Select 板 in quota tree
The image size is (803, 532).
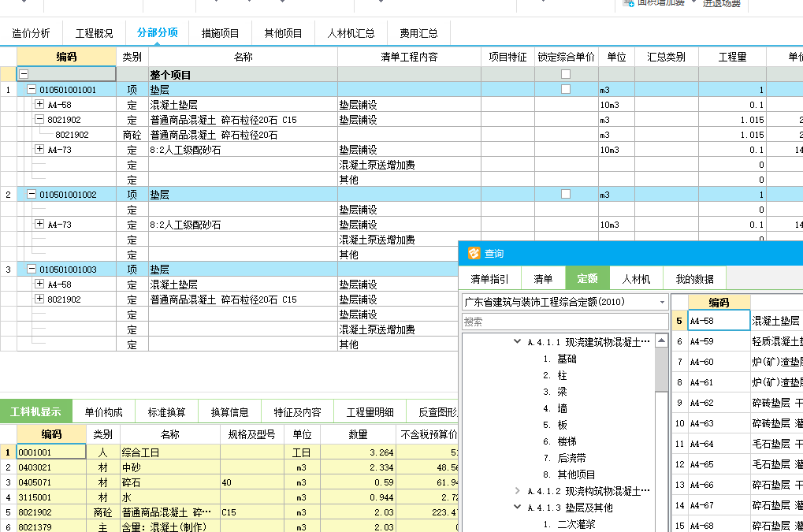tap(563, 425)
